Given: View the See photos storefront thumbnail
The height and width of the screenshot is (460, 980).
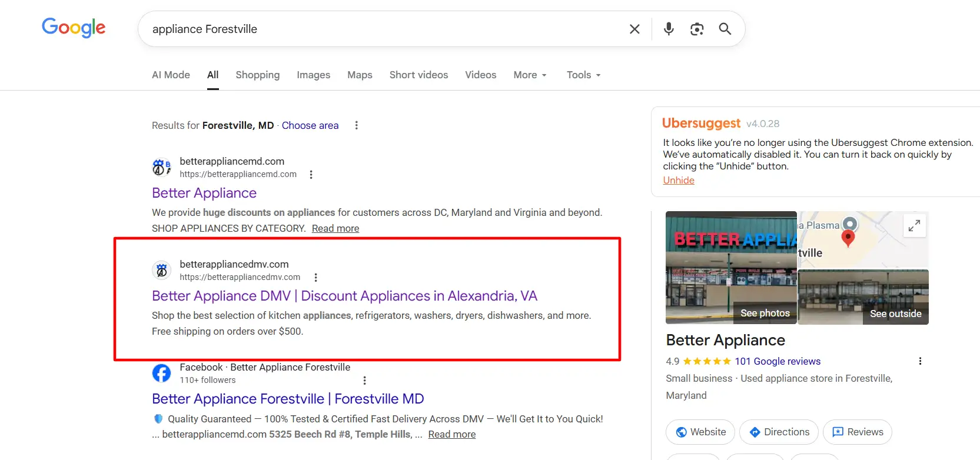Looking at the screenshot, I should click(x=731, y=268).
